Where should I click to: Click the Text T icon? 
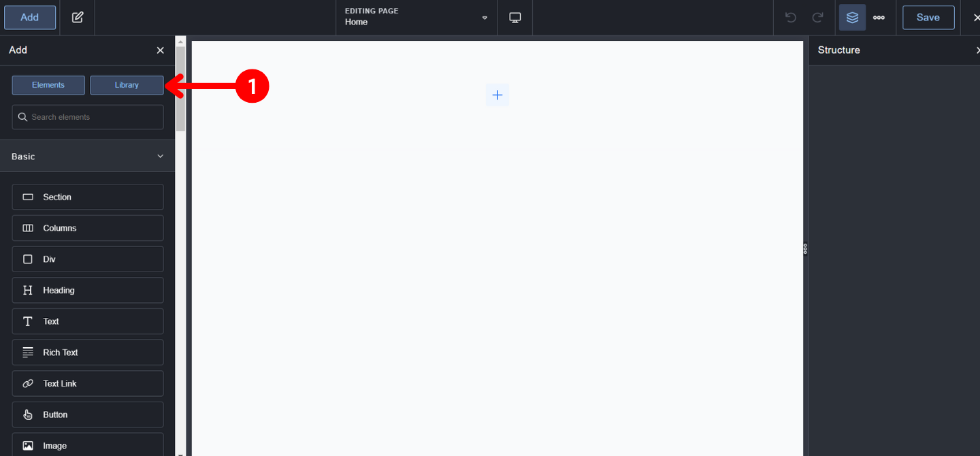coord(28,321)
